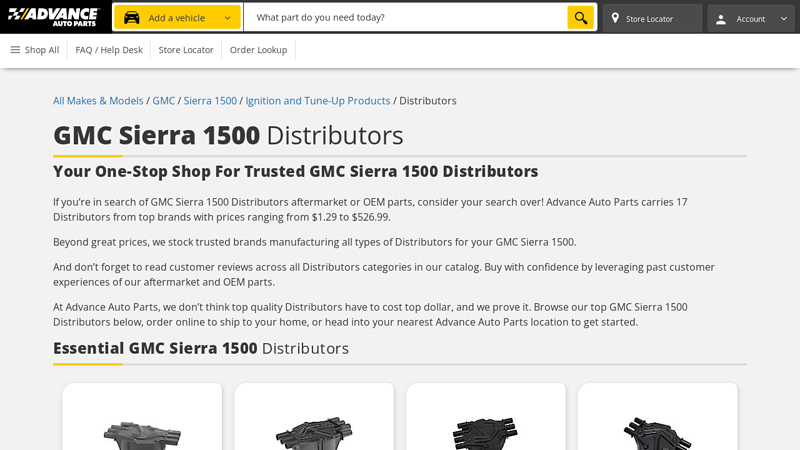Click the GMC Sierra 1500 Distributors heading
The width and height of the screenshot is (800, 450).
228,135
